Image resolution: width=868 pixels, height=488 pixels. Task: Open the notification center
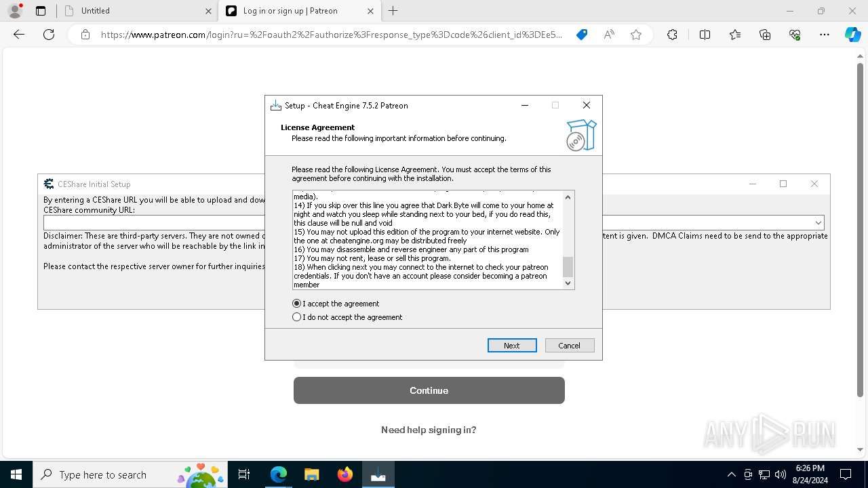tap(846, 474)
